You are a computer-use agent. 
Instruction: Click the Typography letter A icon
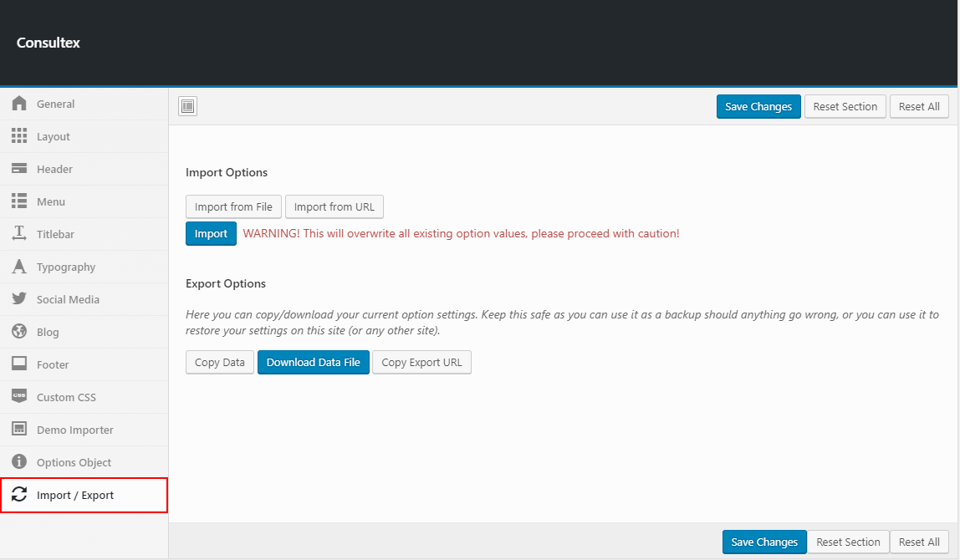pos(19,267)
